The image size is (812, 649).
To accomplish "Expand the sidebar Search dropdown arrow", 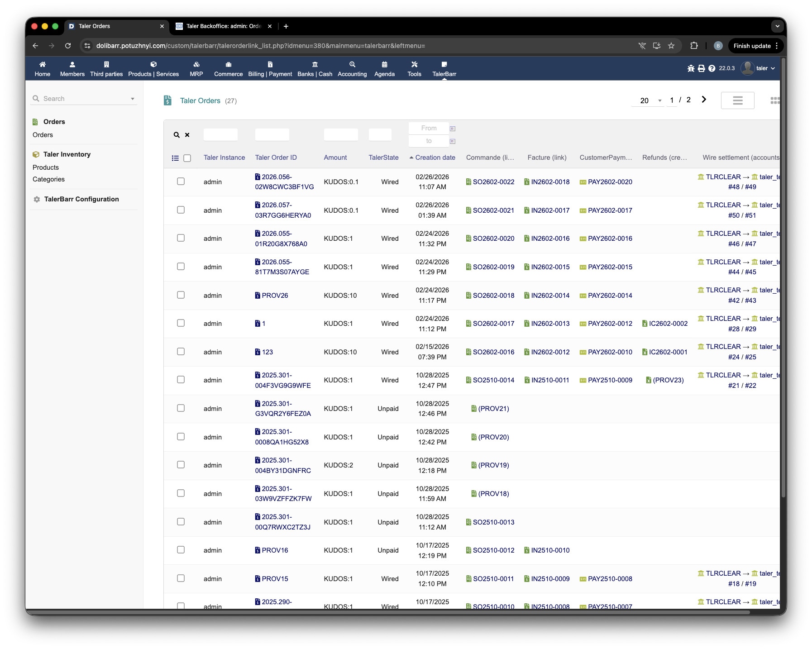I will (133, 99).
